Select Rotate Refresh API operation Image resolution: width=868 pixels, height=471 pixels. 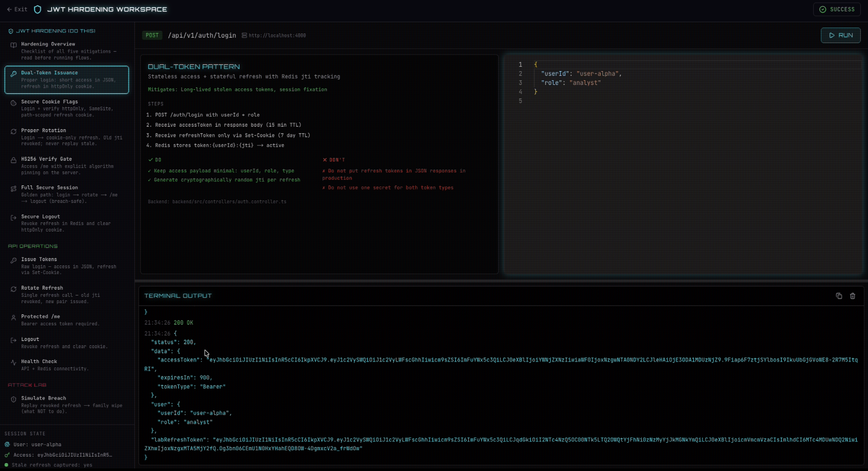[67, 294]
